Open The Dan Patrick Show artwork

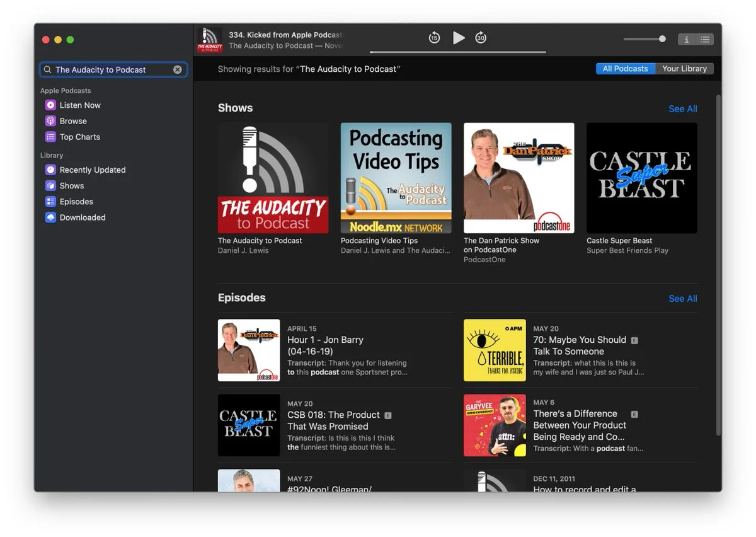[x=518, y=178]
